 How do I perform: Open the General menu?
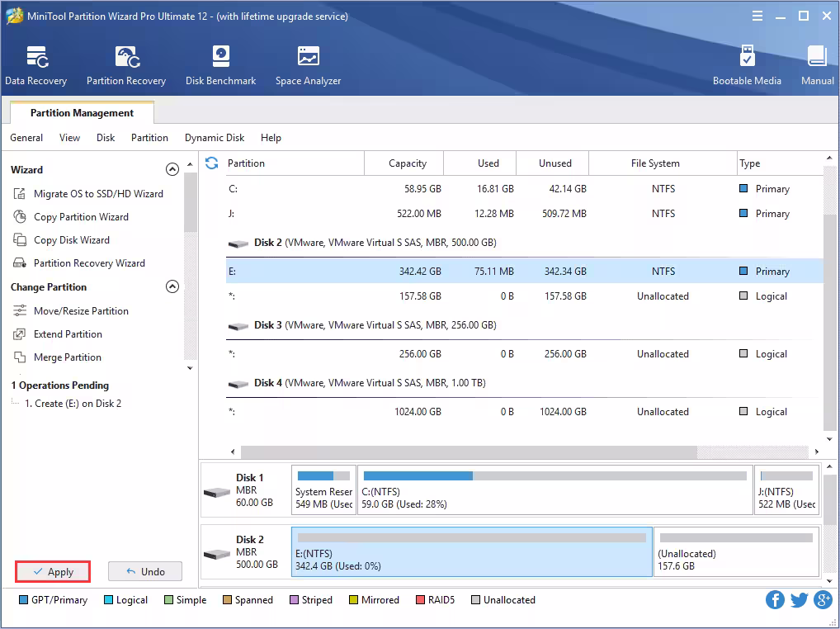[x=26, y=138]
